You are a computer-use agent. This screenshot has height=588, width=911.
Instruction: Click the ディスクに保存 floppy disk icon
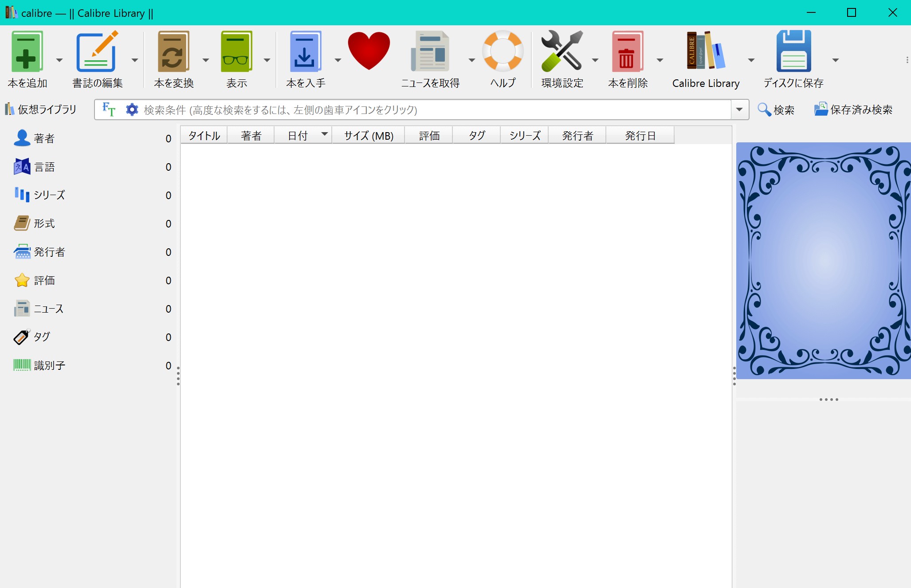point(793,51)
